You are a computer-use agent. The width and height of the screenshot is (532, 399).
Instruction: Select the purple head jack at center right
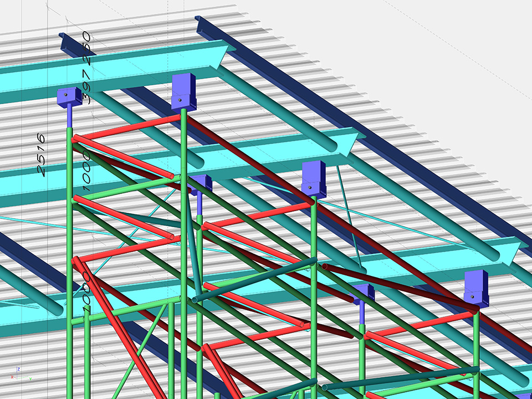314,178
